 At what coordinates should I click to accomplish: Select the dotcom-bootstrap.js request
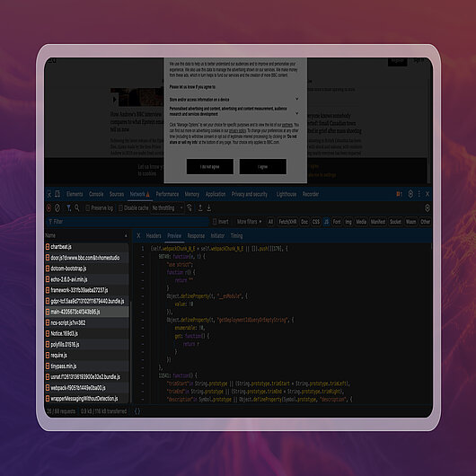(86, 269)
